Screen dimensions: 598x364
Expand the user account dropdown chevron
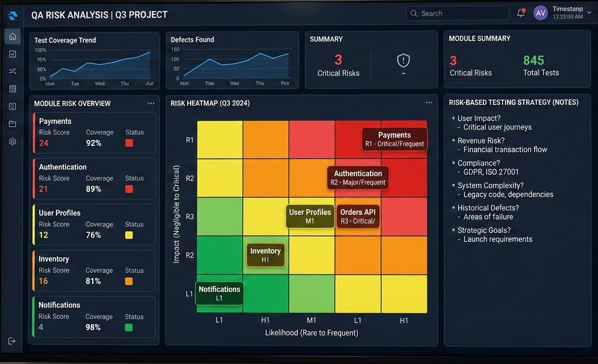tap(589, 13)
